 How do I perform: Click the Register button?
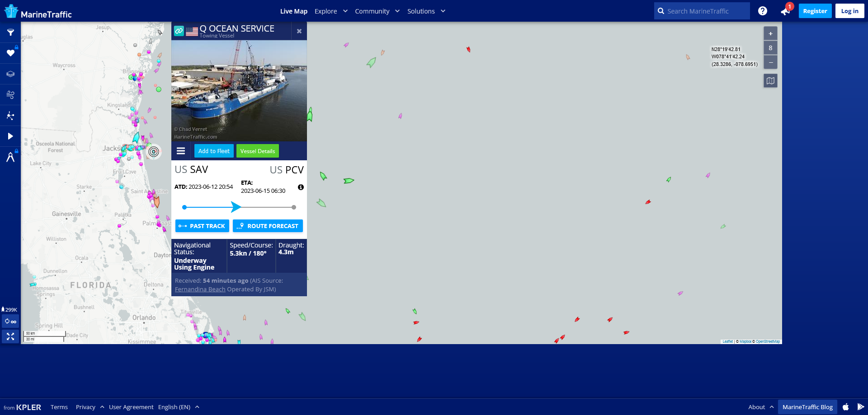[x=815, y=11]
